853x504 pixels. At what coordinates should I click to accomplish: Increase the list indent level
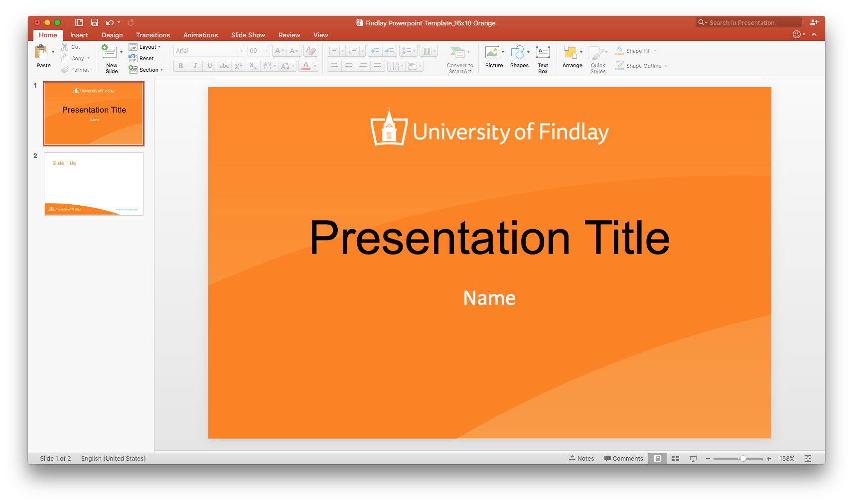(390, 51)
